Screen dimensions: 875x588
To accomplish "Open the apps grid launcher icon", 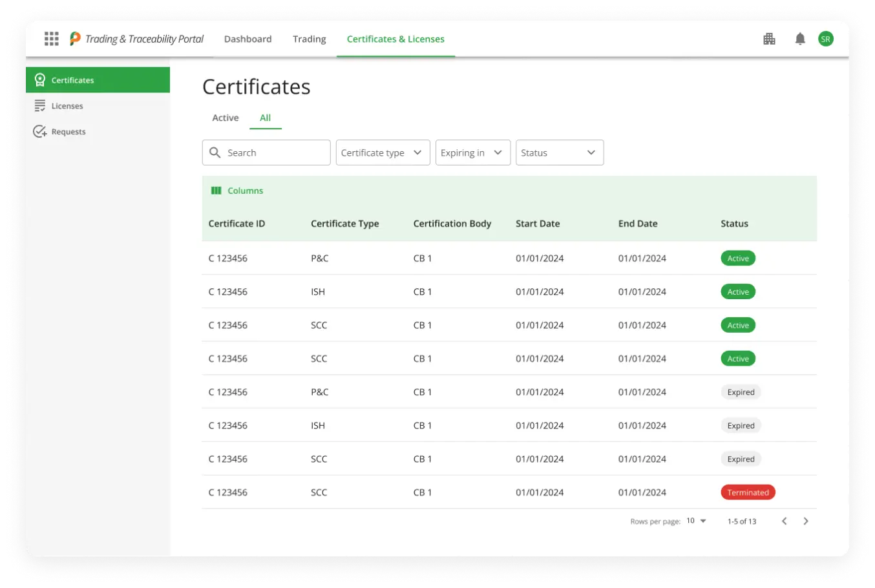I will [x=52, y=39].
